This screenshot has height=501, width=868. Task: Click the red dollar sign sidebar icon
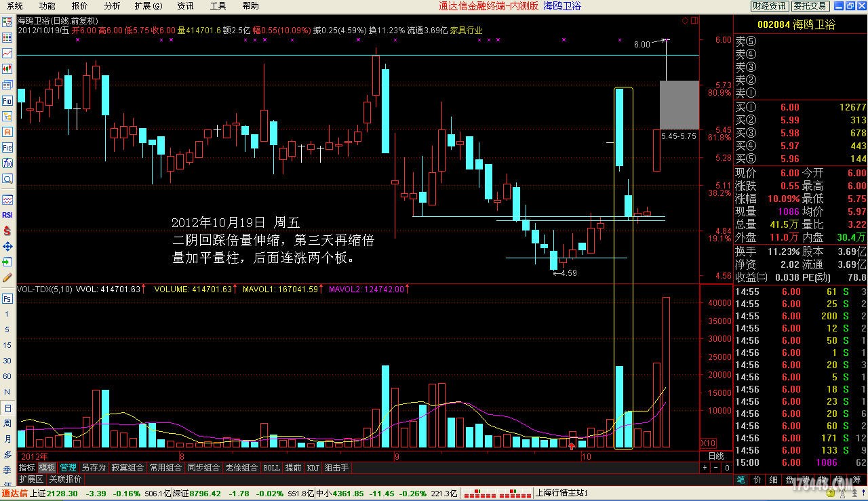(7, 231)
